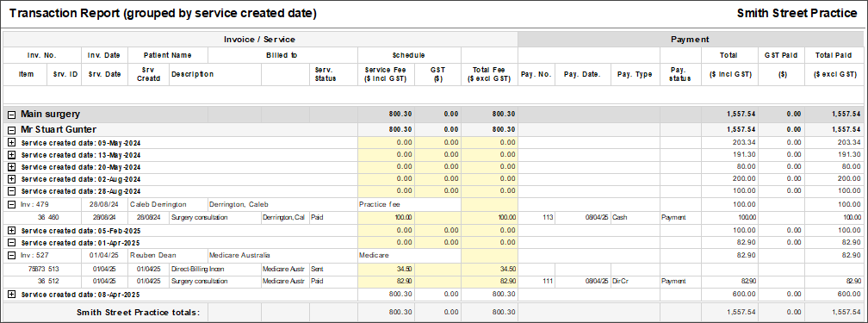Collapse service created date 28-Aug-2024

pos(12,191)
